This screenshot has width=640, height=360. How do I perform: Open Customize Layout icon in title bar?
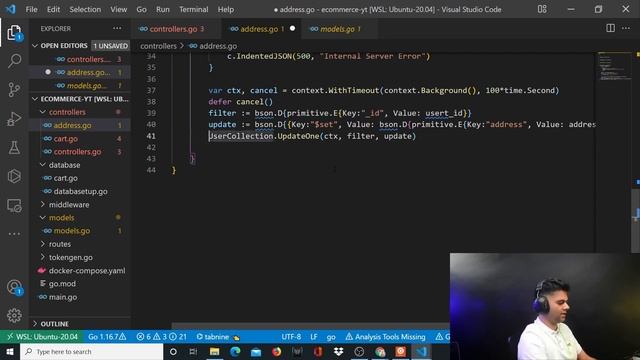(x=542, y=9)
